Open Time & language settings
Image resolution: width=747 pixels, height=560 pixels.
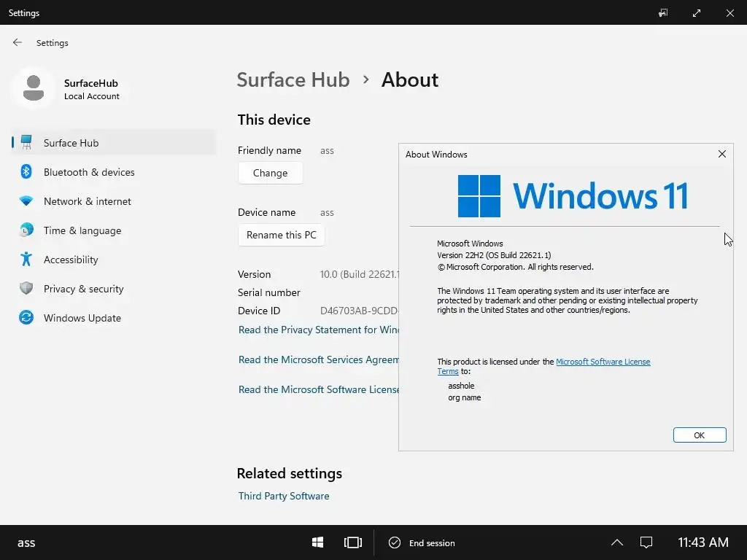click(82, 230)
